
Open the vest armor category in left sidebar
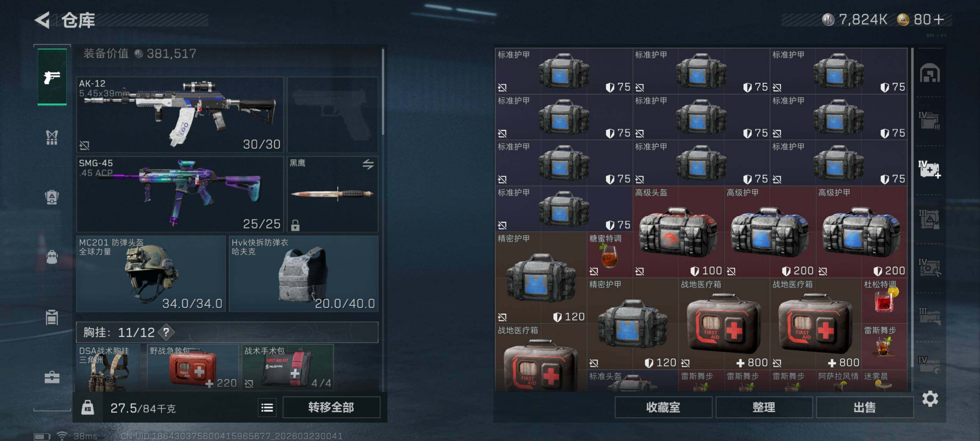[x=52, y=137]
